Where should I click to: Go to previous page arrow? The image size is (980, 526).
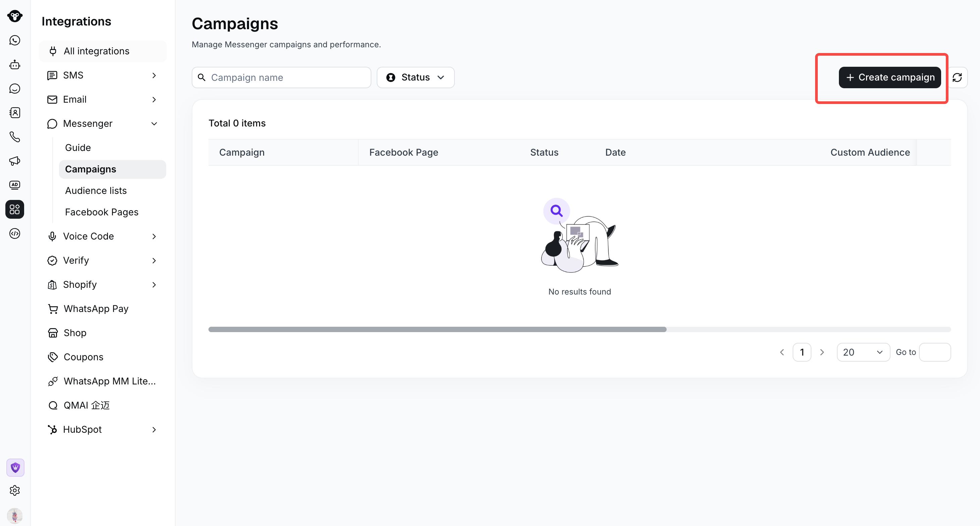pos(782,352)
